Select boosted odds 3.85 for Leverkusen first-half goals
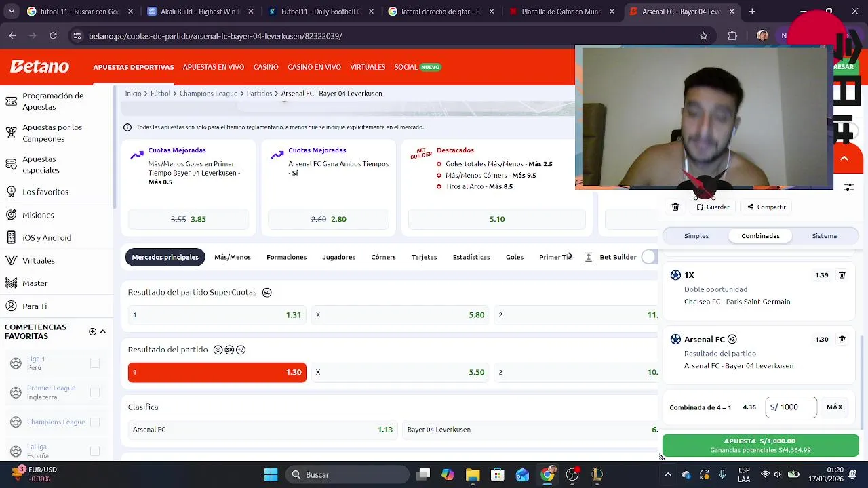The image size is (868, 488). [x=189, y=219]
